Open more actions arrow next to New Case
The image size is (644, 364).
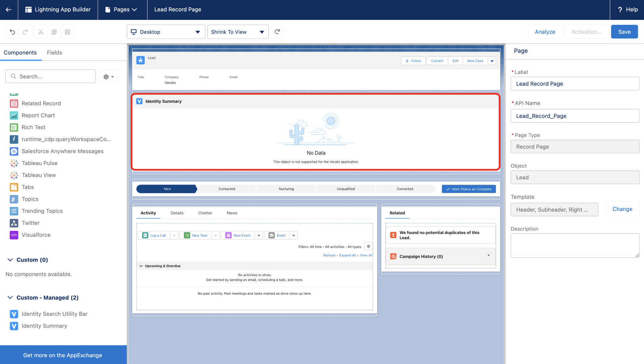point(492,61)
